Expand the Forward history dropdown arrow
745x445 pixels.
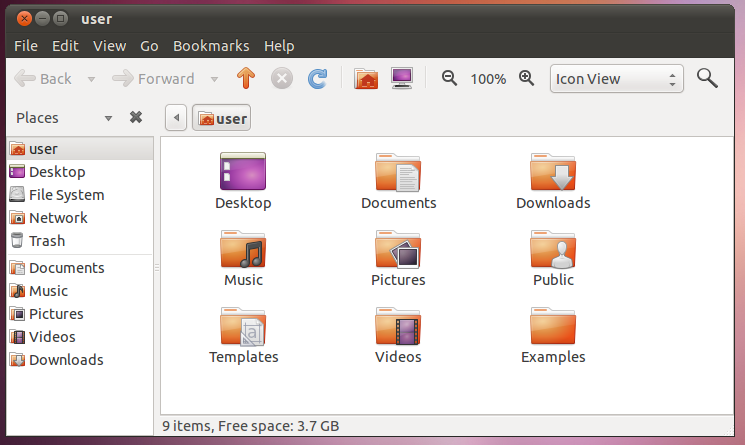point(214,79)
